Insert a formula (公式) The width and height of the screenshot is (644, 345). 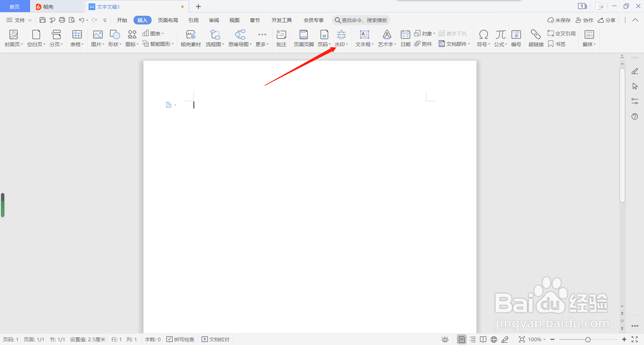coord(500,38)
